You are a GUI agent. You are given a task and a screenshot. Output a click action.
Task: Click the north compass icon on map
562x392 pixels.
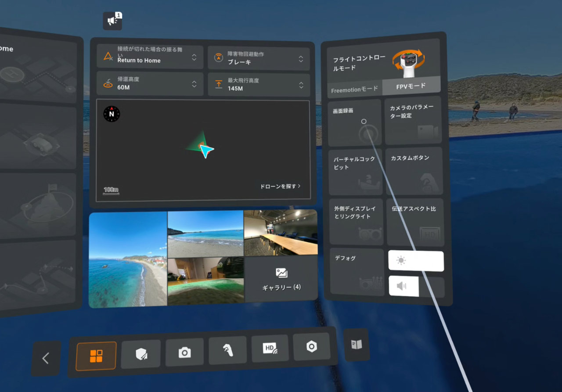pyautogui.click(x=112, y=114)
